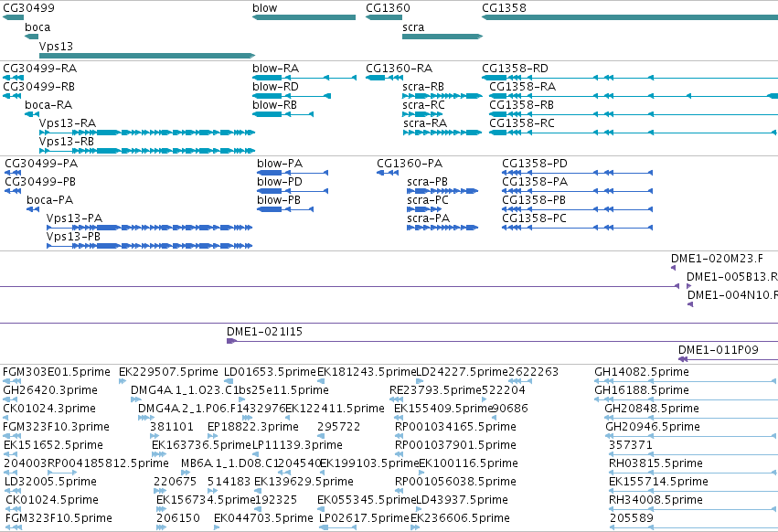This screenshot has height=532, width=778.
Task: Click the DME1-020M23.F BAC end label
Action: [x=717, y=259]
